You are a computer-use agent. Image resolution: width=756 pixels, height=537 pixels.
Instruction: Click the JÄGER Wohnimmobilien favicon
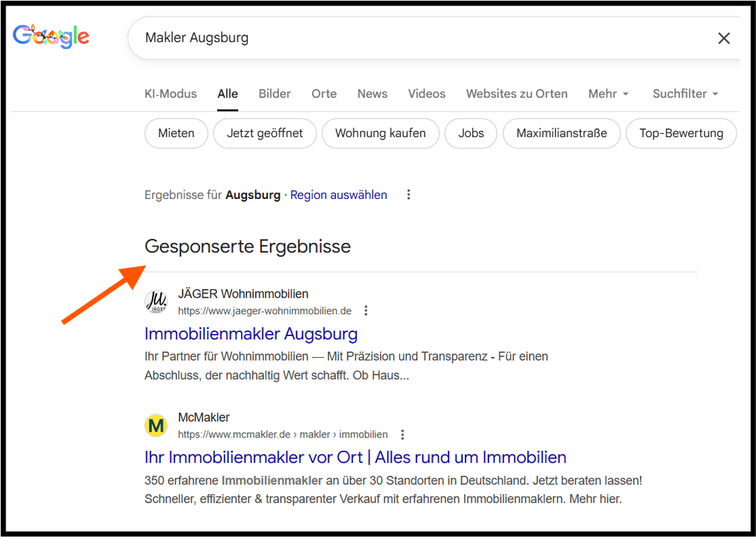point(155,301)
